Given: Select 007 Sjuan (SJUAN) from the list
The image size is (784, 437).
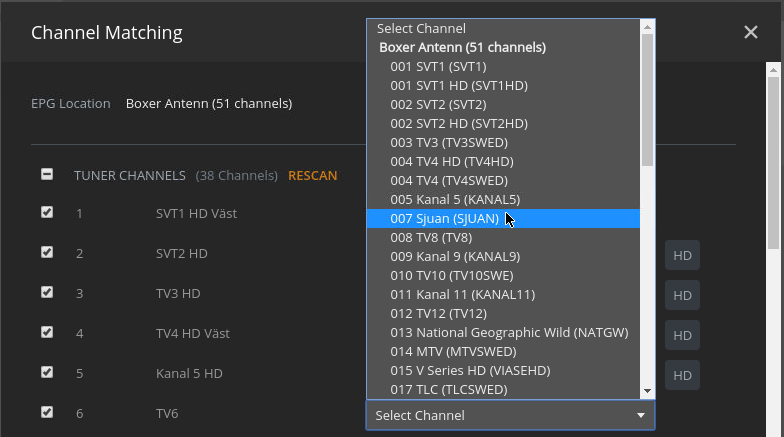Looking at the screenshot, I should click(445, 219).
